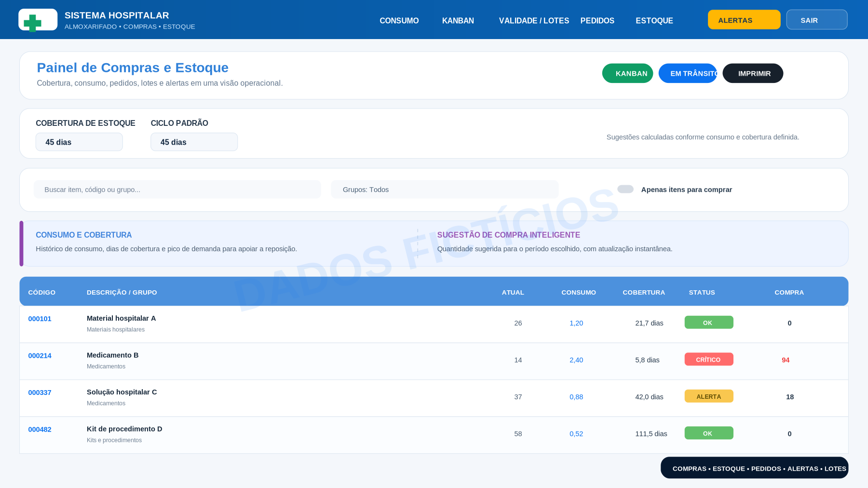This screenshot has width=868, height=488.
Task: Click the OK status badge of Kit de procedimento D
Action: coord(709,433)
